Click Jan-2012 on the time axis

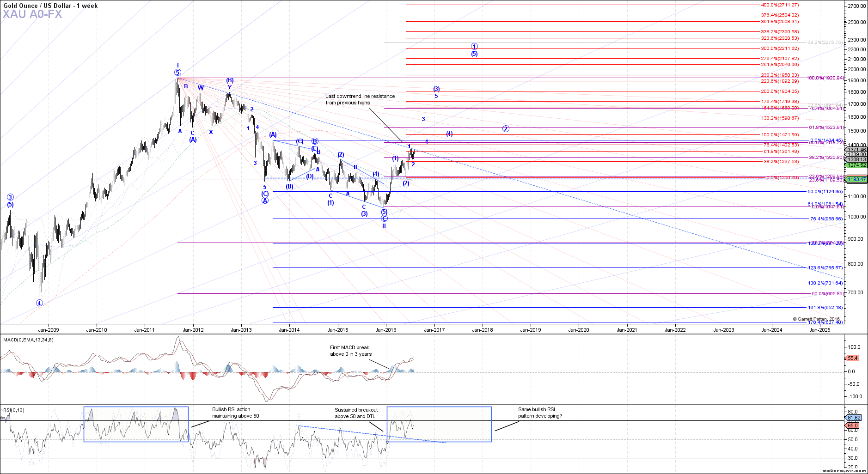coord(193,330)
